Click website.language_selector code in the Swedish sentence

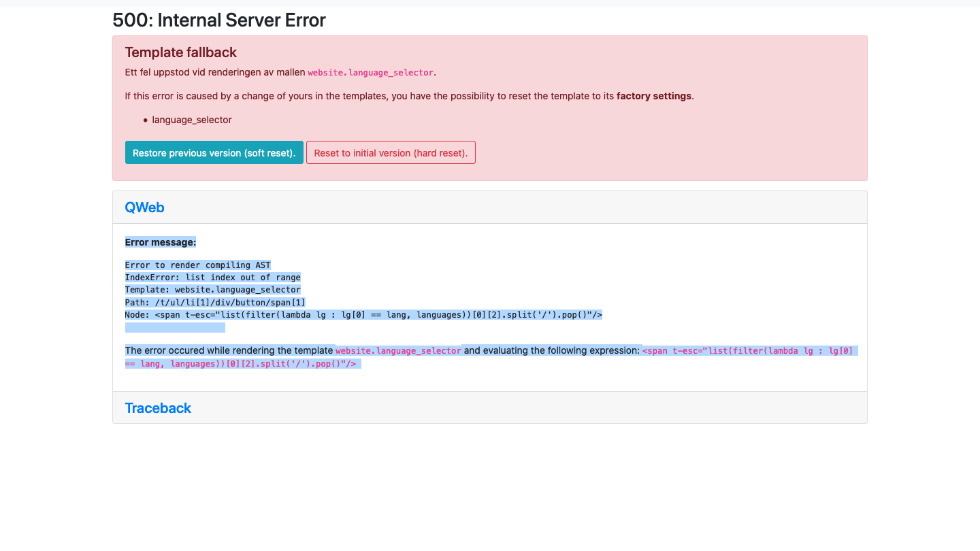[x=371, y=73]
